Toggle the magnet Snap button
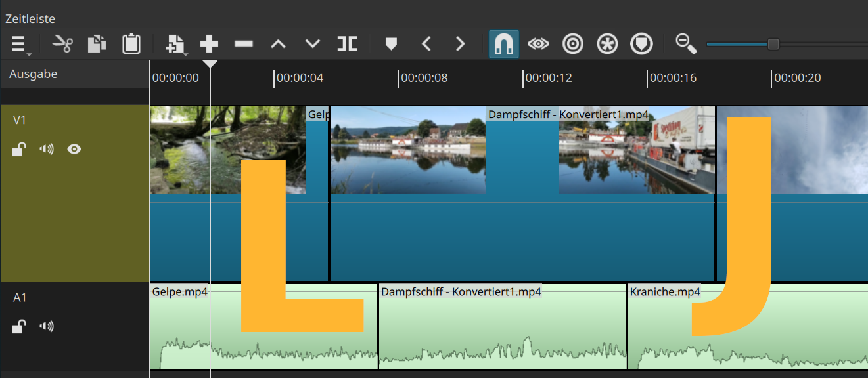868x378 pixels. [x=504, y=44]
